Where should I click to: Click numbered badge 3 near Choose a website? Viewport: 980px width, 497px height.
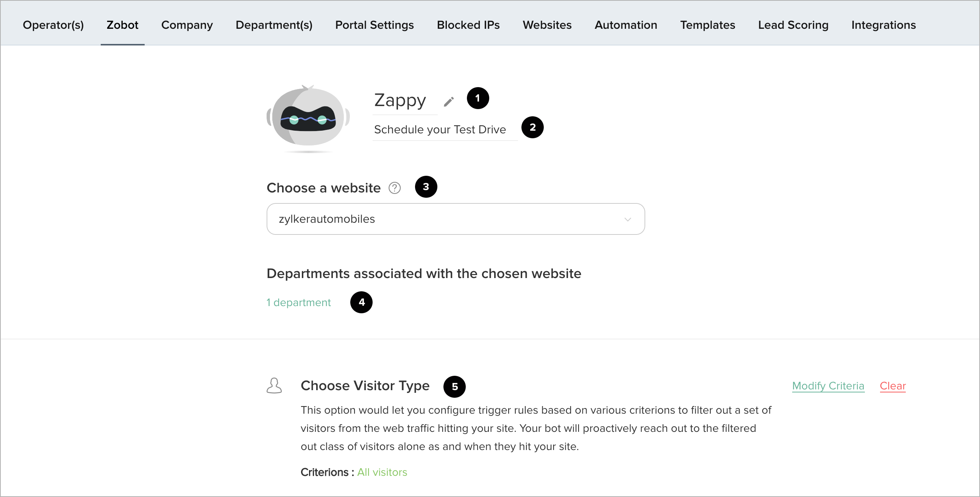[x=426, y=187]
